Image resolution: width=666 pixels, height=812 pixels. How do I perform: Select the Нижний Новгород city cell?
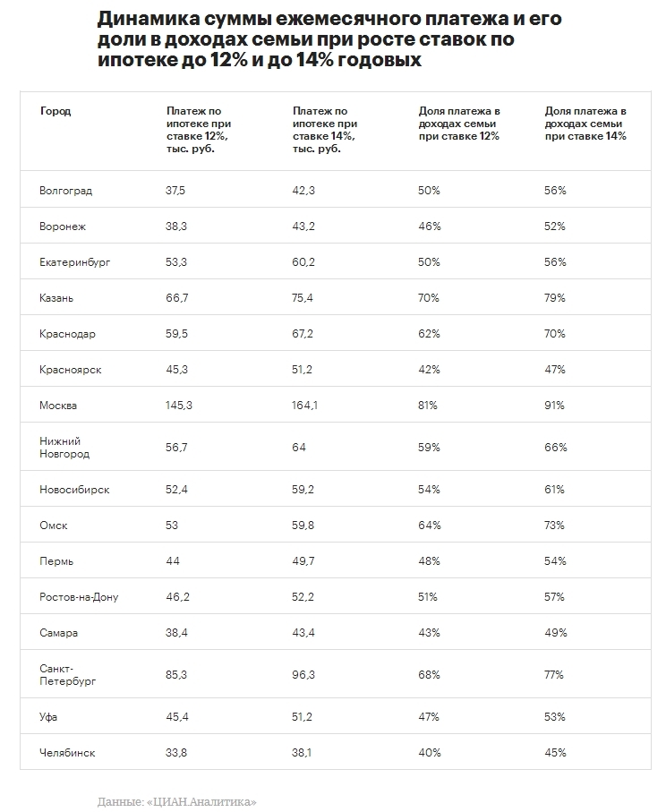64,448
